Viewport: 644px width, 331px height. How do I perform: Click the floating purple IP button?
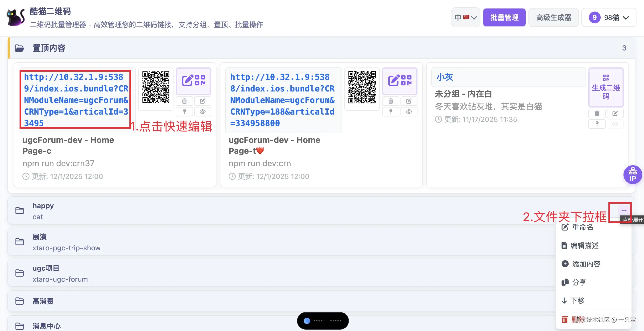[632, 174]
